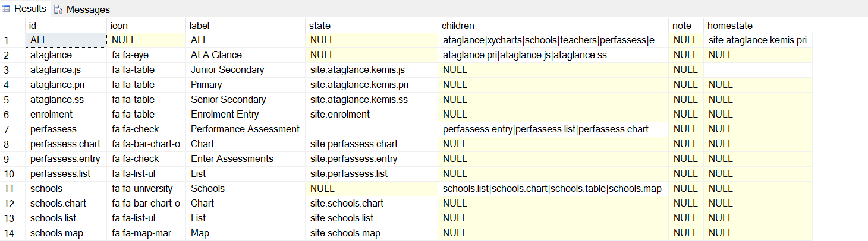The image size is (868, 241).
Task: Click the 'icon' column header
Action: (x=146, y=26)
